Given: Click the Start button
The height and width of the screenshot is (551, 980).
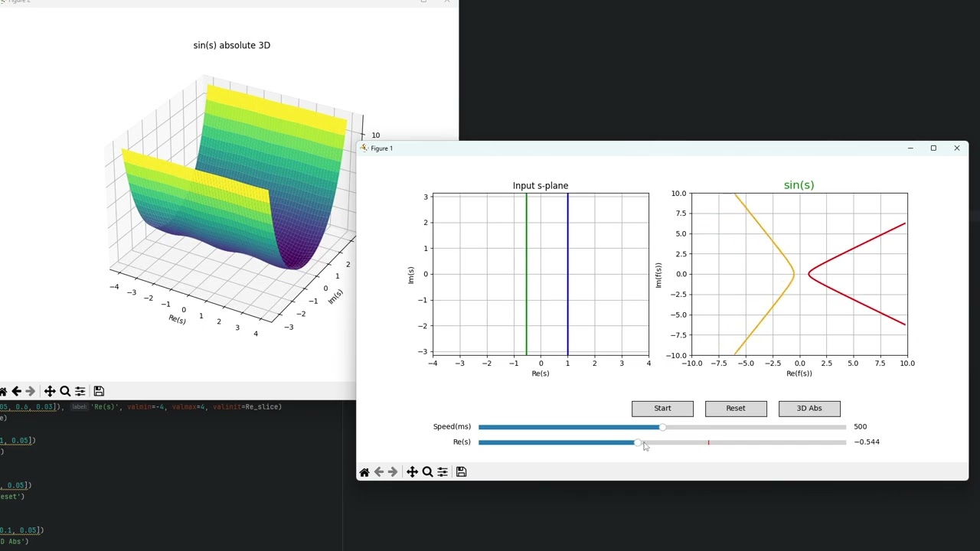Looking at the screenshot, I should (x=662, y=409).
